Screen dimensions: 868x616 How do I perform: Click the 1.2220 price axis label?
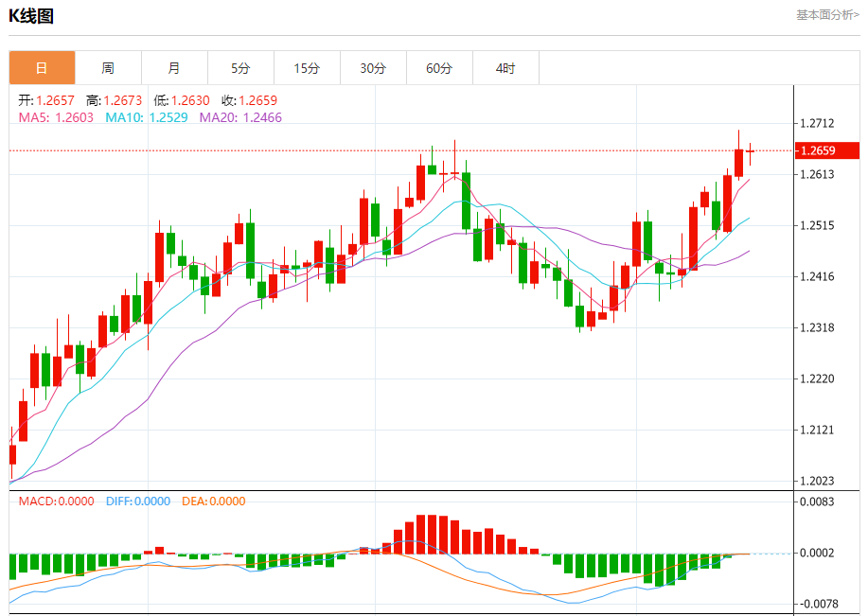coord(818,378)
